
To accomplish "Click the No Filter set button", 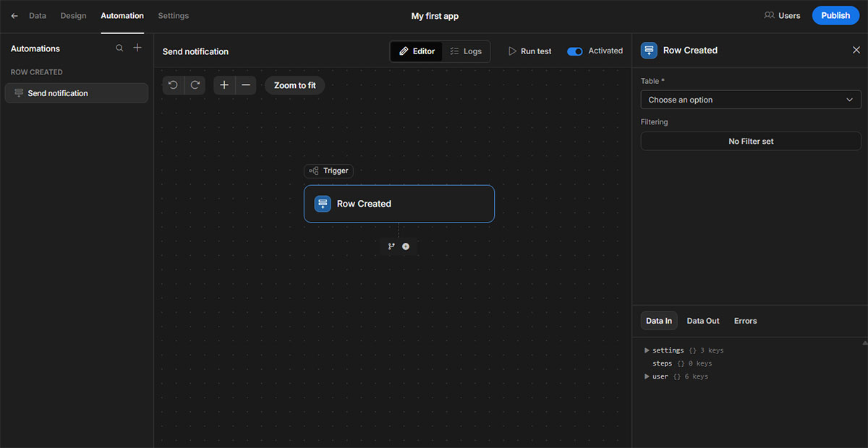I will pos(750,142).
